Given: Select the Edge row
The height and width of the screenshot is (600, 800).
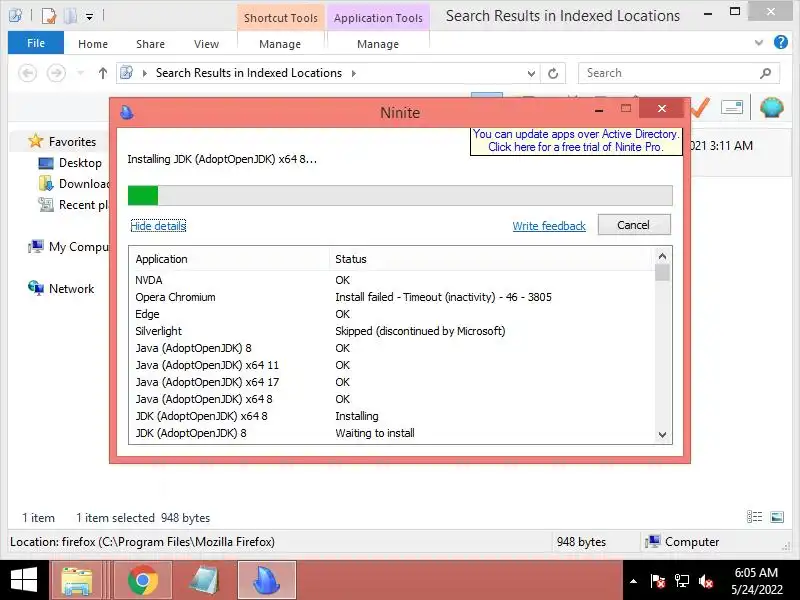Looking at the screenshot, I should [391, 314].
